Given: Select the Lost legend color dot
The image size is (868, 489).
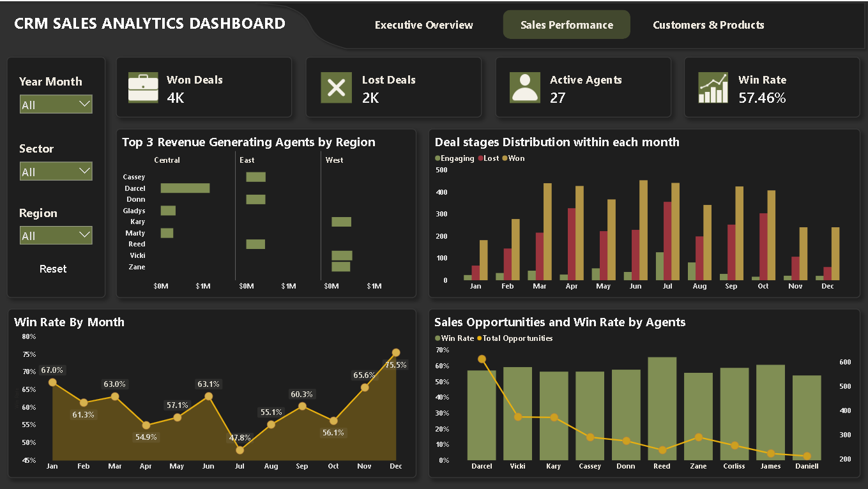Looking at the screenshot, I should click(x=480, y=158).
